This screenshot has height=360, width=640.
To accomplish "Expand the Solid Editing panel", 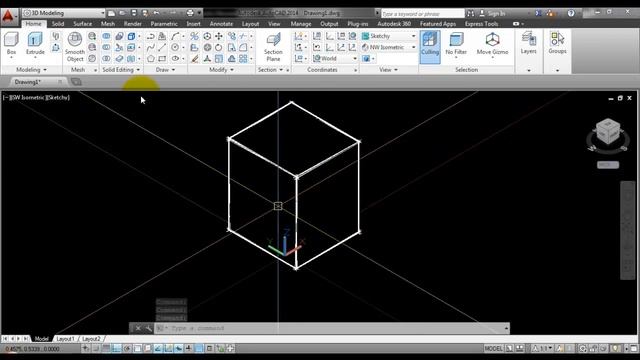I will point(121,70).
